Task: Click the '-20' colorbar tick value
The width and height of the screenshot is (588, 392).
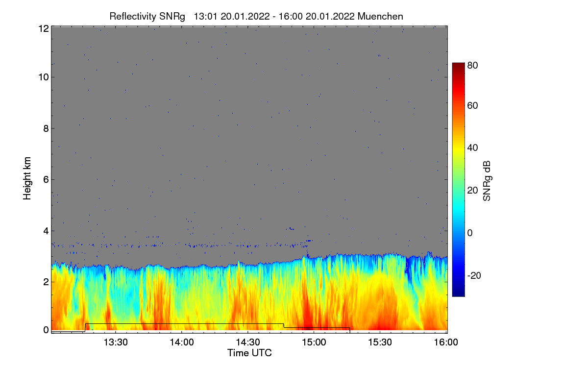Action: (474, 276)
